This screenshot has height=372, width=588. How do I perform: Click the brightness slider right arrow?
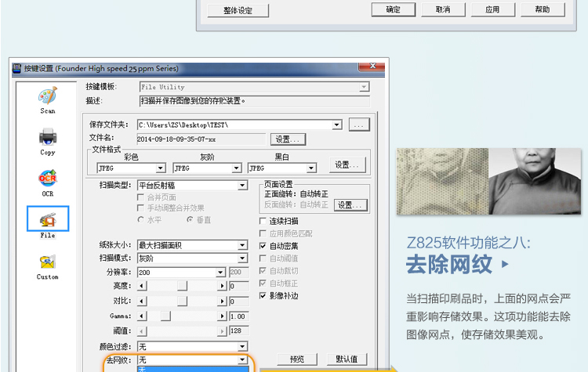tap(222, 286)
